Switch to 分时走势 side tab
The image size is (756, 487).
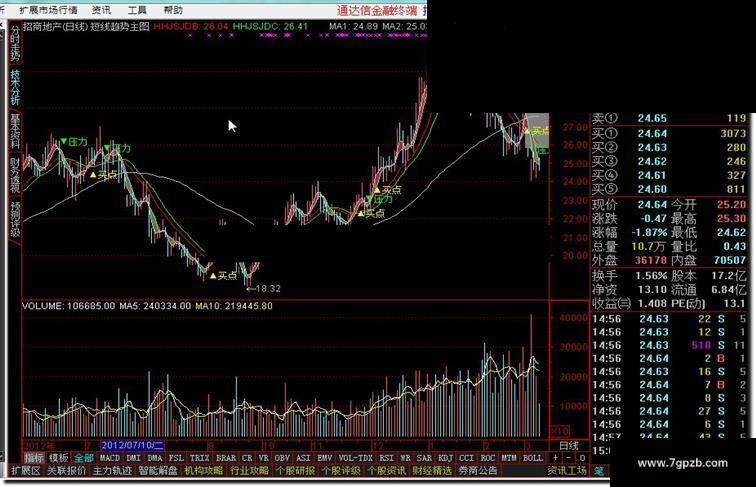click(x=15, y=43)
